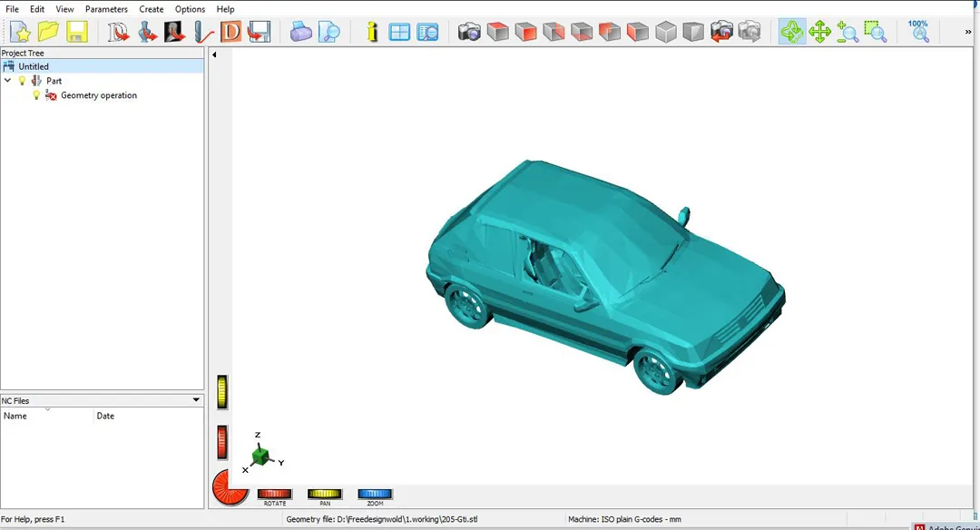Screen dimensions: 980x530
Task: Collapse the Part tree node
Action: click(7, 80)
